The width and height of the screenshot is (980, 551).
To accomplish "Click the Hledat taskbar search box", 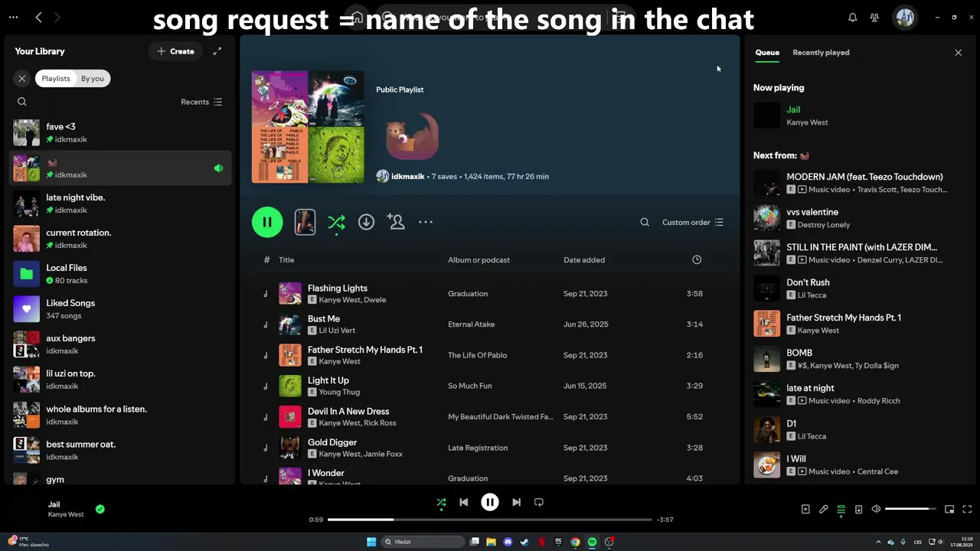I will click(423, 542).
